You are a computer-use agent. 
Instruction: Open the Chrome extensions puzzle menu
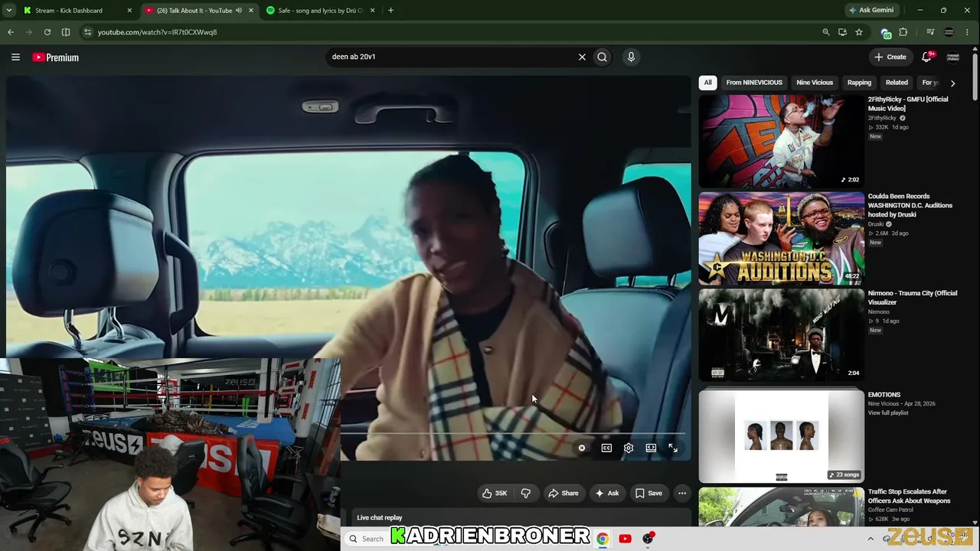(903, 32)
